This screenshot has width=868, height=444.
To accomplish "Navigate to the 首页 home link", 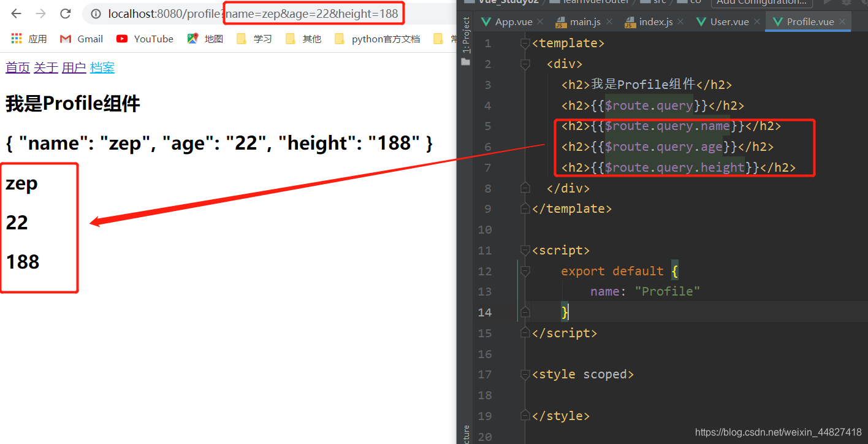I will [x=18, y=67].
